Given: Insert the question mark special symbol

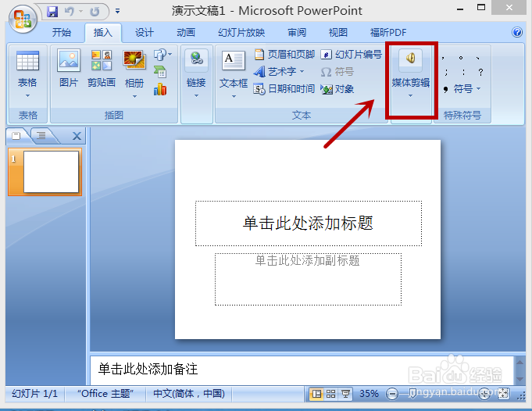Looking at the screenshot, I should tap(480, 72).
